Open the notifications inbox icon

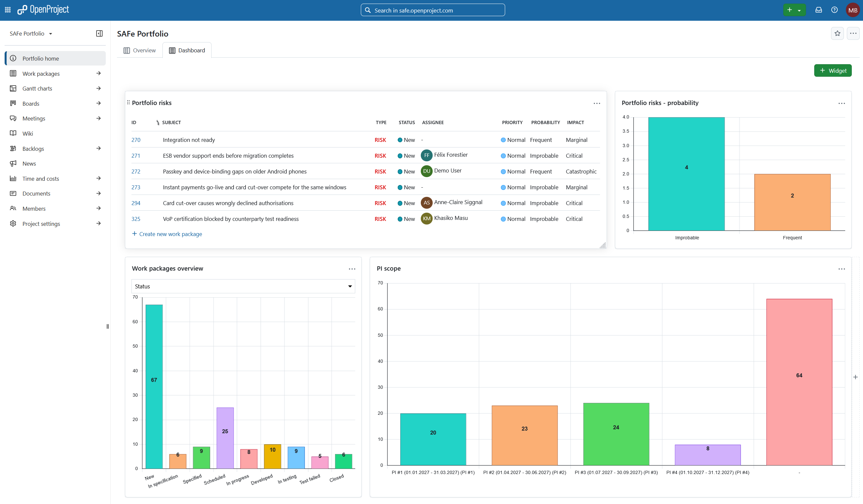[x=818, y=10]
